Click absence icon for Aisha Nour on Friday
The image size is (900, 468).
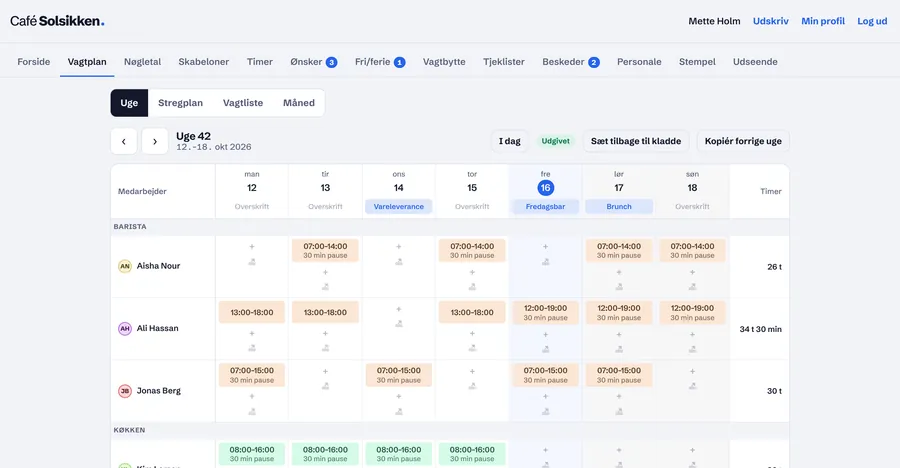click(x=545, y=262)
